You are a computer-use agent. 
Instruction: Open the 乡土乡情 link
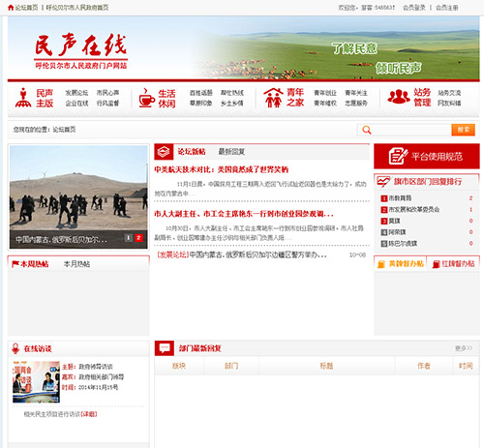pos(232,104)
